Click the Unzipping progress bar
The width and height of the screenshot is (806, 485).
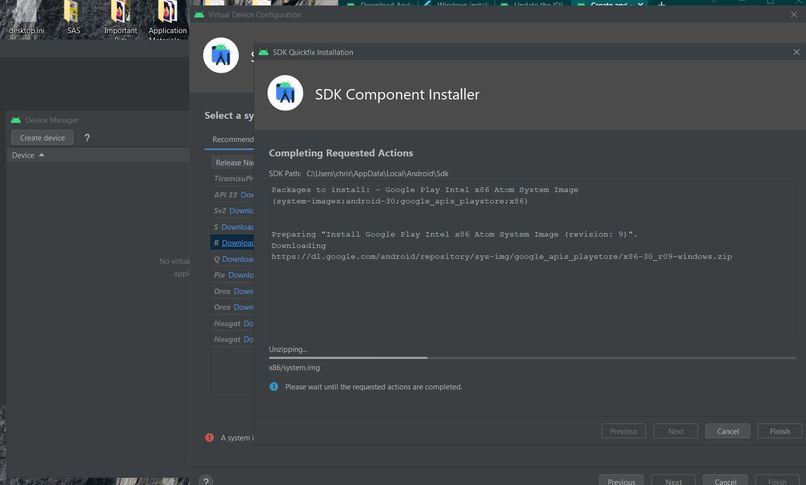pos(532,358)
